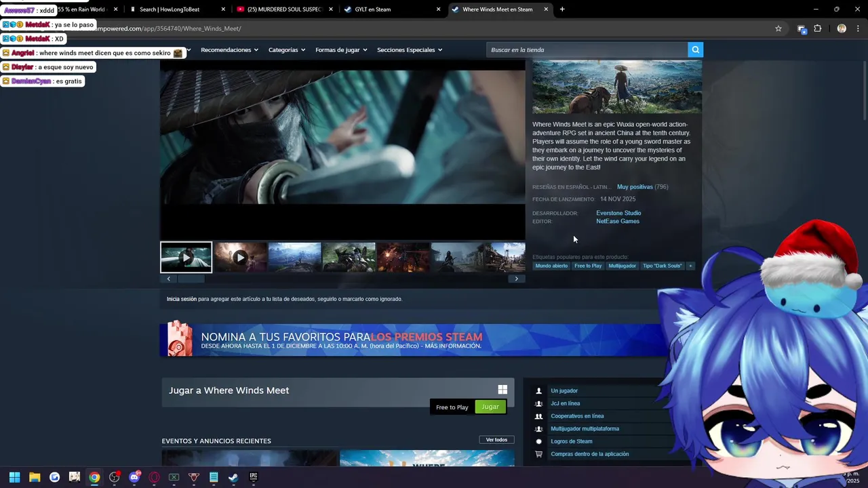Open the Un jugador feature link
The image size is (868, 488).
(x=564, y=391)
